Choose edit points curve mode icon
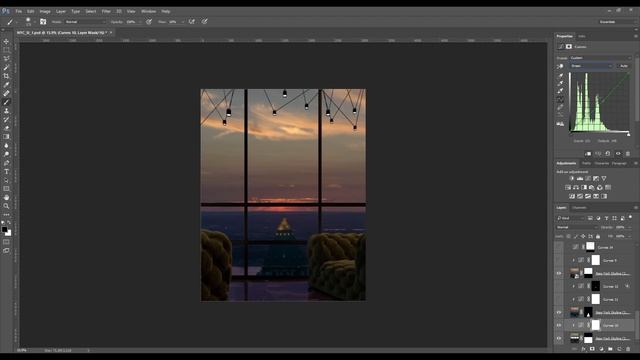This screenshot has height=360, width=640. [560, 100]
